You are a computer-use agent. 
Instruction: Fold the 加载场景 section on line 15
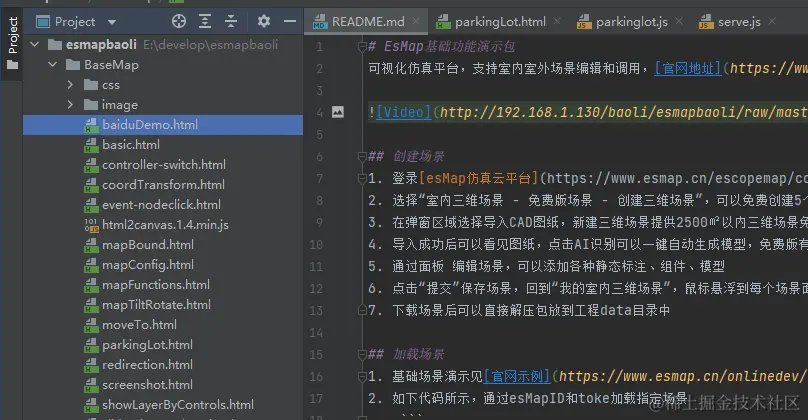tap(362, 355)
